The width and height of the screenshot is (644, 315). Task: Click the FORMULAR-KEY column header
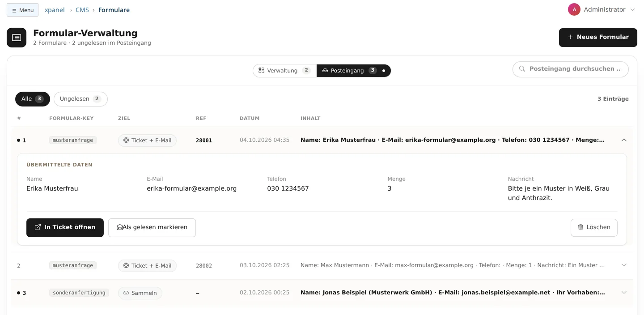[x=71, y=119]
